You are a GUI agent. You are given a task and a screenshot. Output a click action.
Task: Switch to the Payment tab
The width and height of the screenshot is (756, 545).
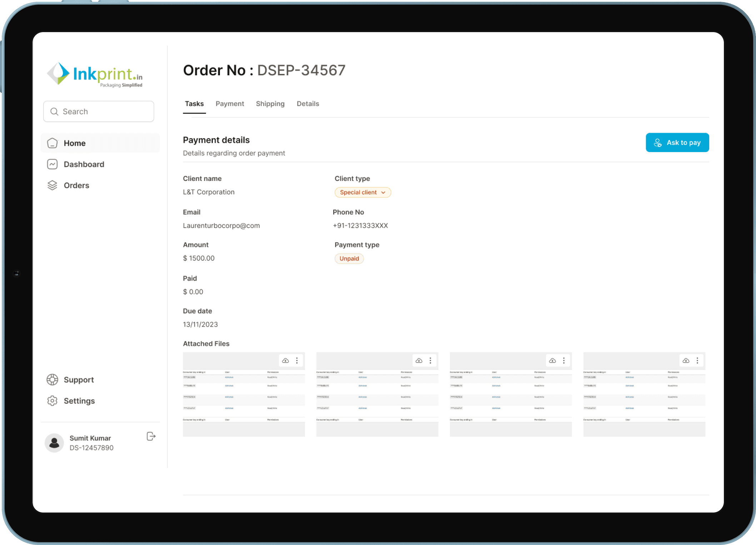click(230, 104)
